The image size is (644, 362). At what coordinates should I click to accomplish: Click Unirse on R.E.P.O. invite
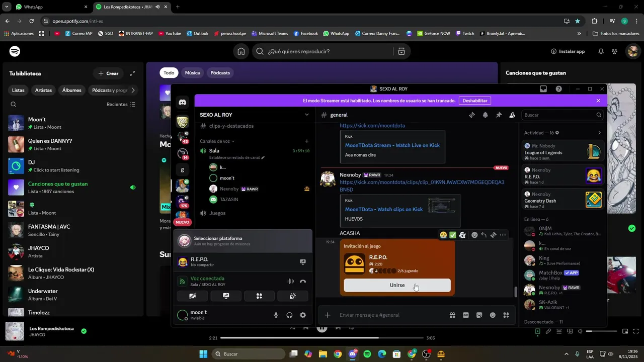click(x=397, y=285)
